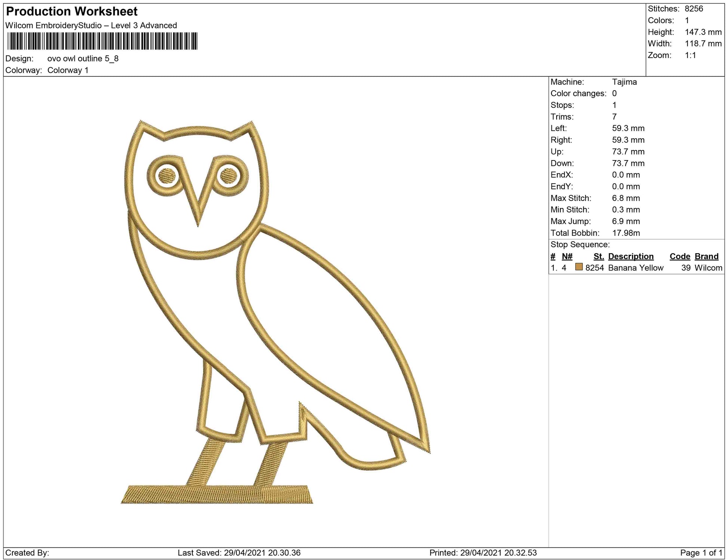Click the design name ovo owl outline 5_8
Screen dimensions: 728x560
(x=83, y=58)
